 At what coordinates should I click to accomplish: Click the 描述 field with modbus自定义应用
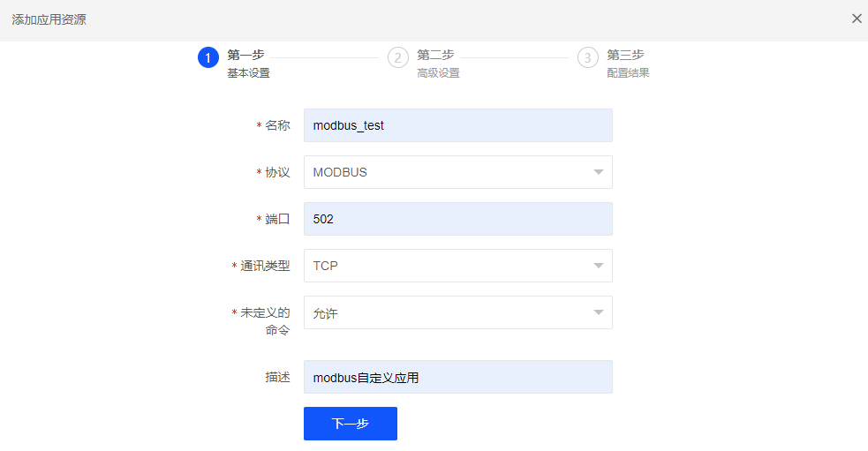click(x=457, y=377)
